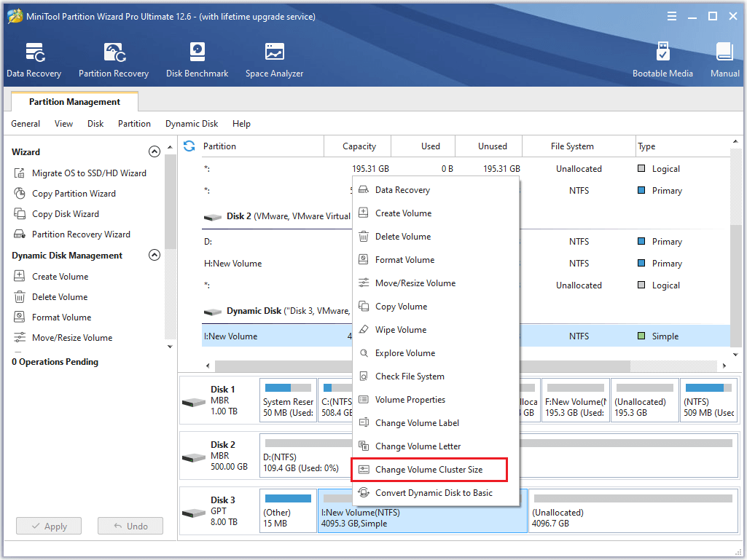Screen dimensions: 747x560
Task: Choose Create Volume in the context menu
Action: (x=435, y=213)
